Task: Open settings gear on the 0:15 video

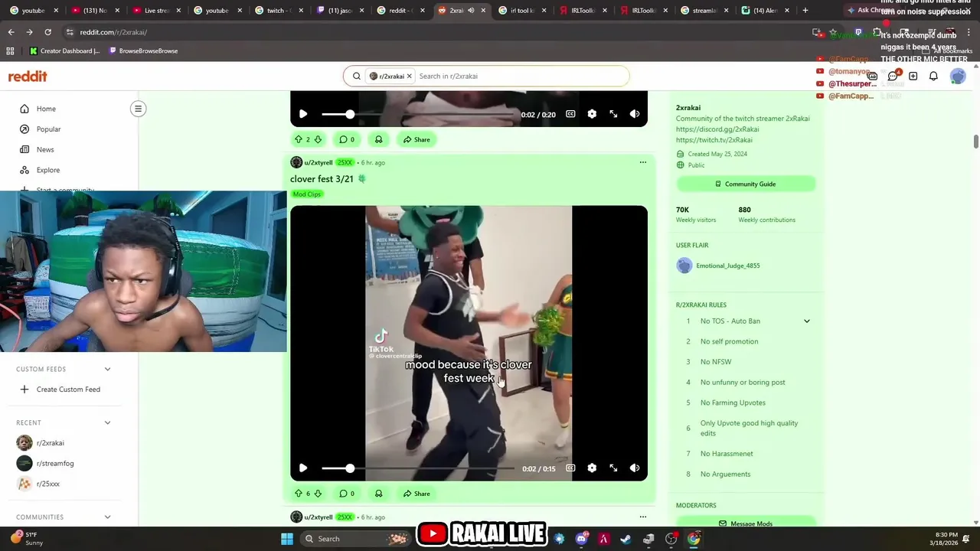Action: pos(592,468)
